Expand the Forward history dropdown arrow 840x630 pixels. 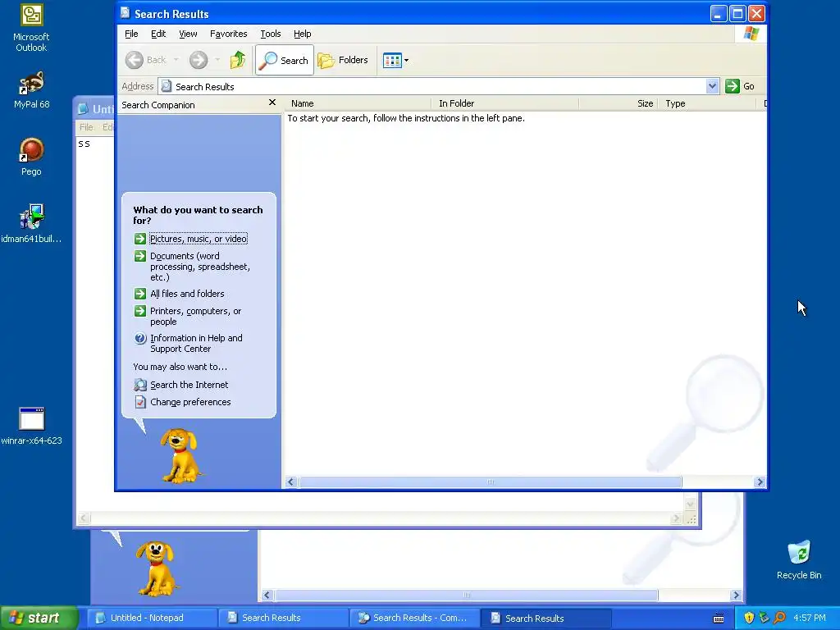pyautogui.click(x=217, y=60)
